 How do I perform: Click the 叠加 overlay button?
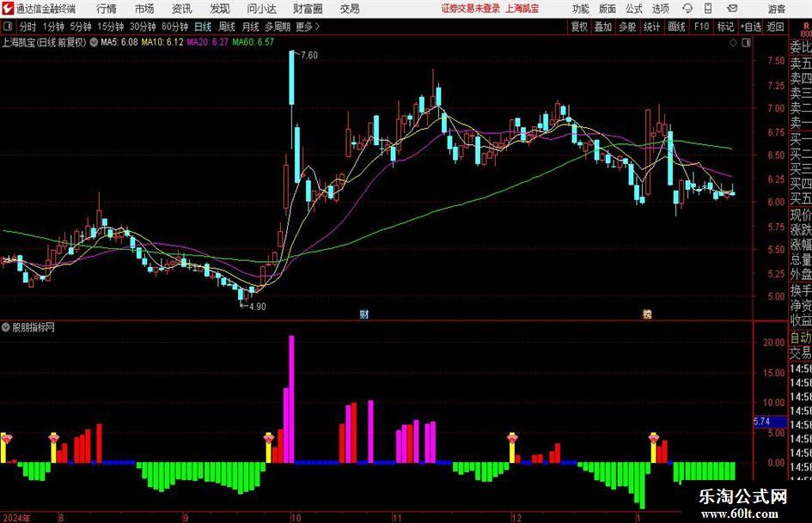[603, 27]
